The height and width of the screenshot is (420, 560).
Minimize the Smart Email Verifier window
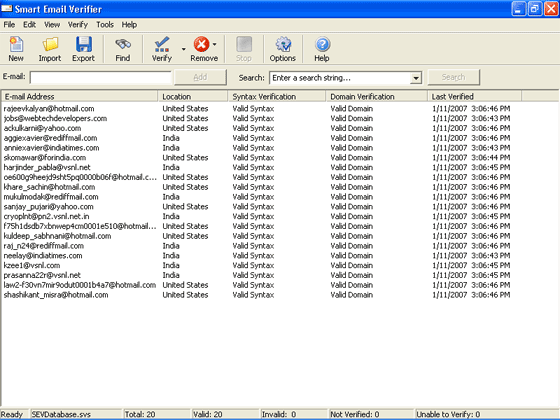tap(519, 9)
